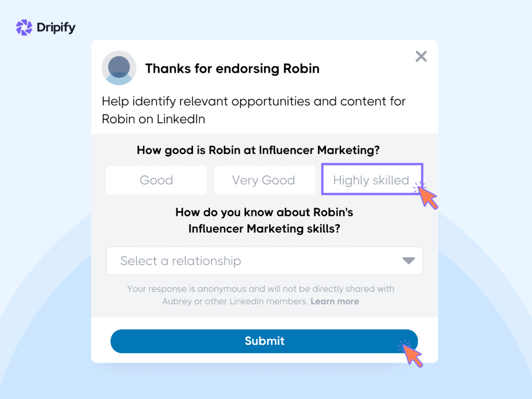Click the Learn more link
The width and height of the screenshot is (532, 399).
coord(335,301)
